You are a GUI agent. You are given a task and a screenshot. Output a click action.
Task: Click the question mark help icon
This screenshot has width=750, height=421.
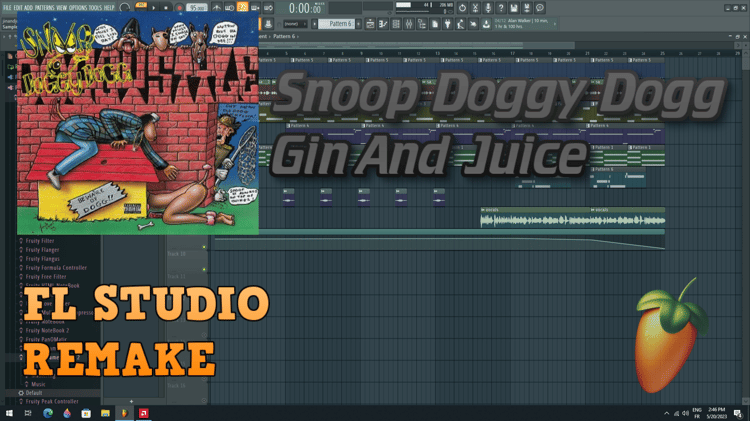(501, 8)
